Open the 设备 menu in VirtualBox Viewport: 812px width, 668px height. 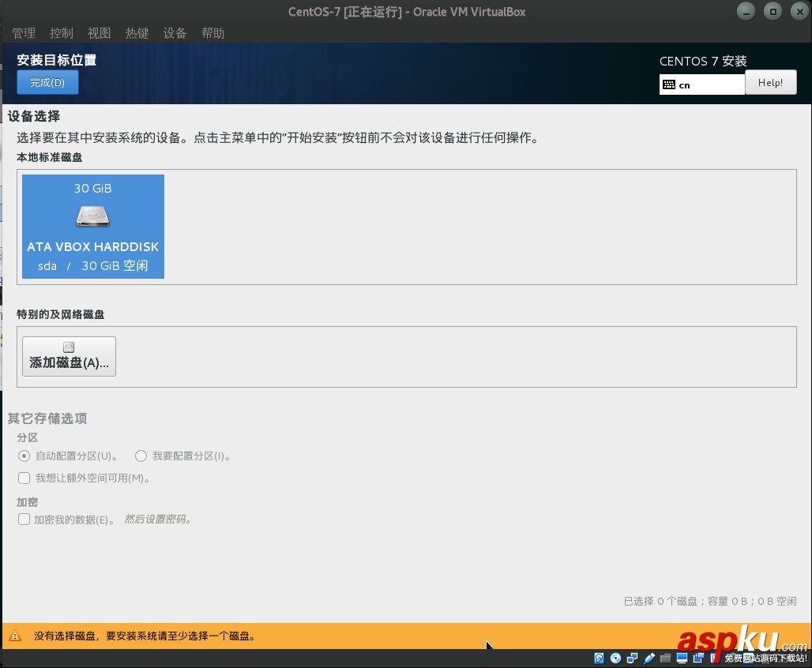[x=175, y=33]
